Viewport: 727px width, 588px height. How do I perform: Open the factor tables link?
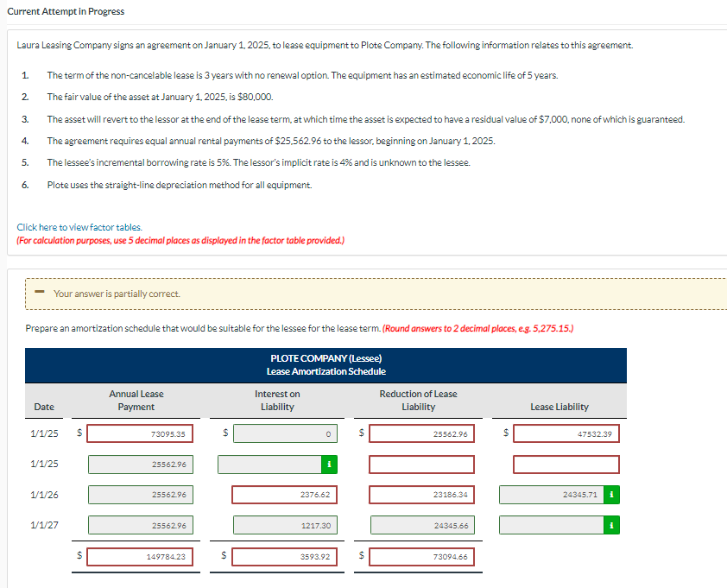(x=79, y=227)
